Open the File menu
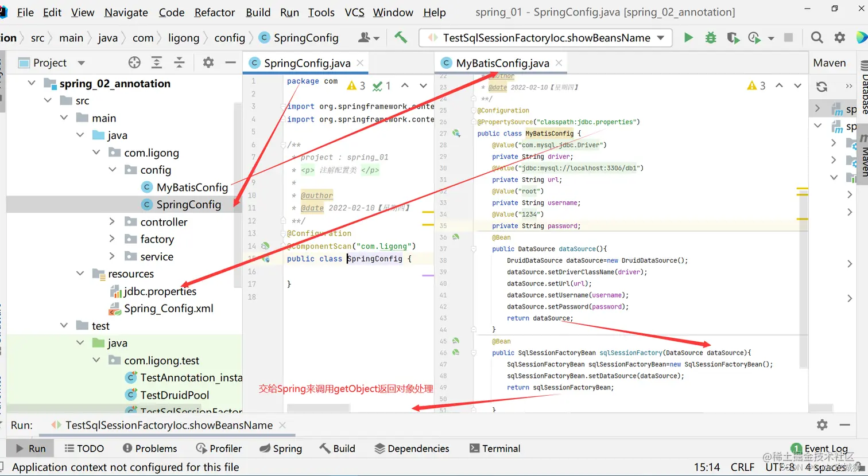Screen dimensions: 868x476 [x=25, y=12]
